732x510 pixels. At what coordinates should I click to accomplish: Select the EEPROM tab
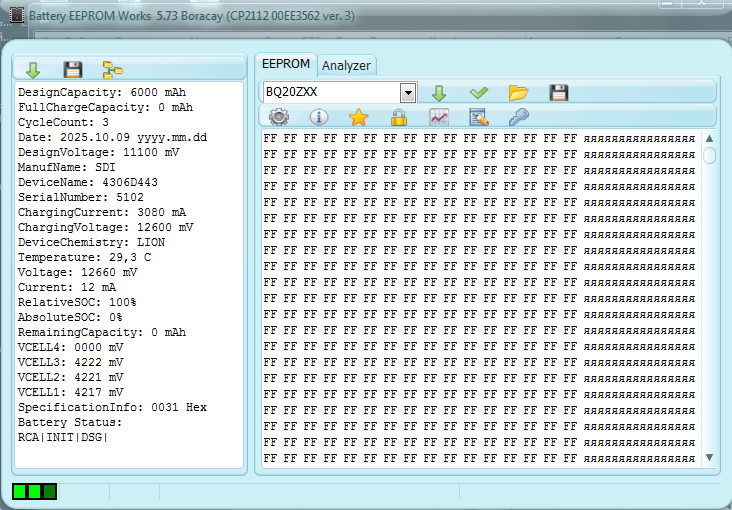click(x=286, y=64)
